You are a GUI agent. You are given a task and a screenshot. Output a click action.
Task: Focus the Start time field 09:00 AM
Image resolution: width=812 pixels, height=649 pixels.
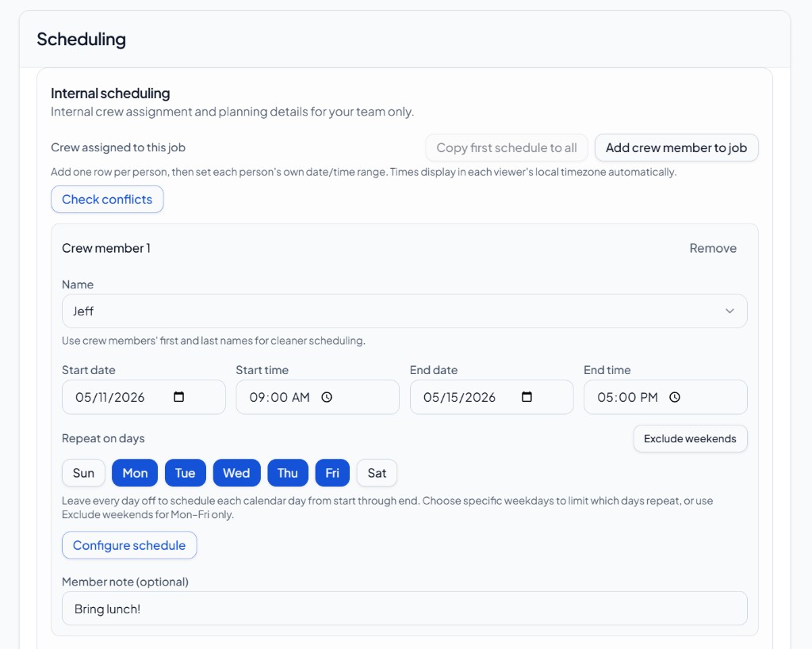(317, 397)
